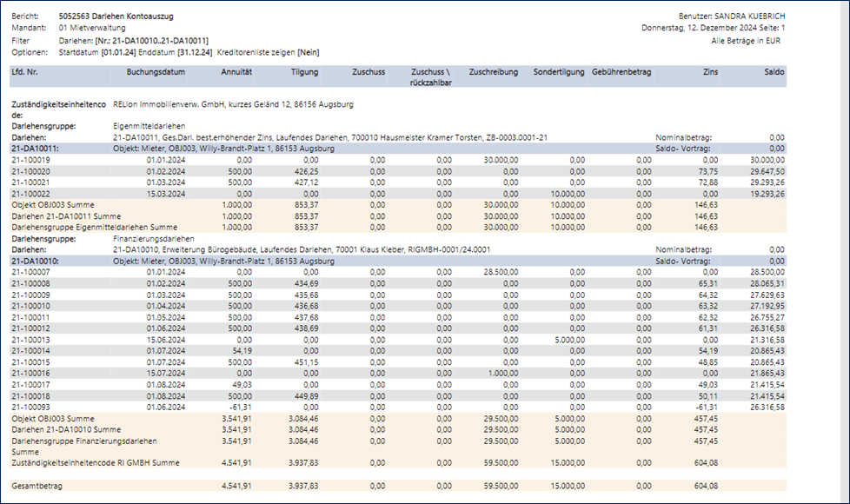Viewport: 850px width, 504px height.
Task: Select entry number 21-100093
Action: coord(30,407)
